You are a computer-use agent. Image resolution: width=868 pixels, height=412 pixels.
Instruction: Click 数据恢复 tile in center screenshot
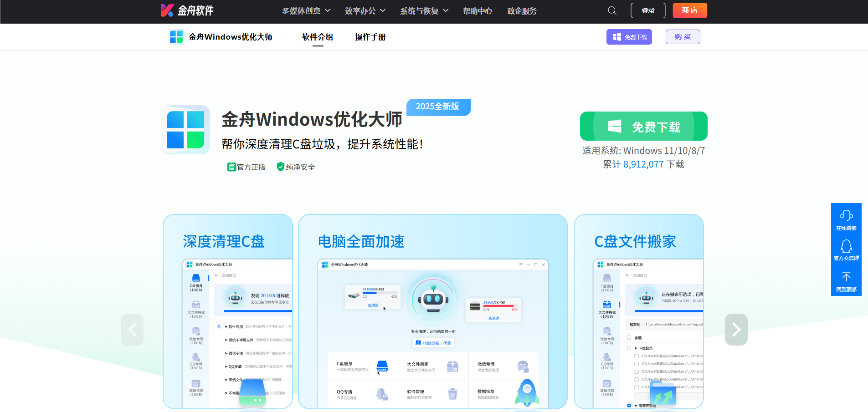503,394
